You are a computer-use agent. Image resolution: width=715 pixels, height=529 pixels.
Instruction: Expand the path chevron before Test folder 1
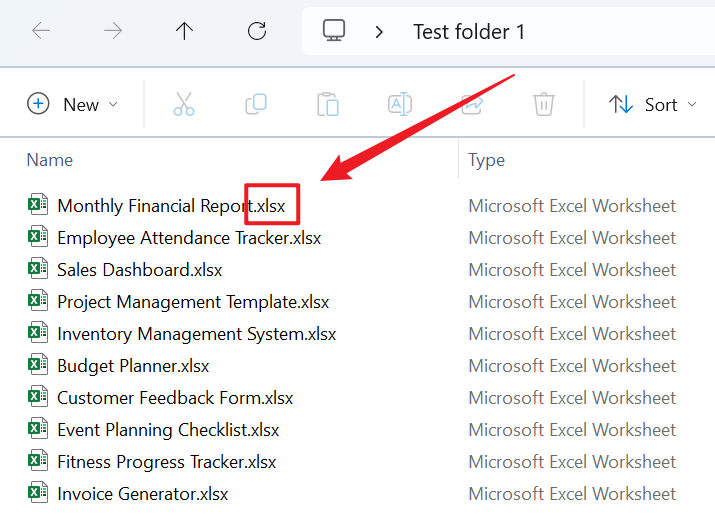(379, 32)
